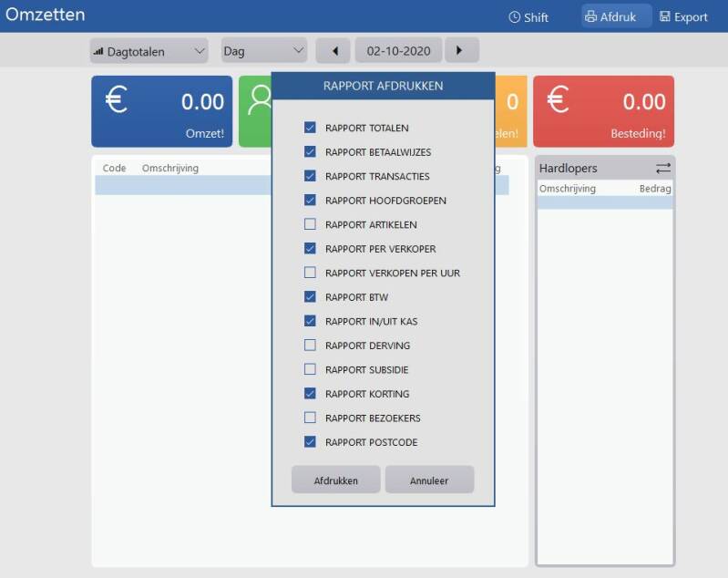Click the Bedrag column header
Screen dimensions: 728x578
click(655, 189)
